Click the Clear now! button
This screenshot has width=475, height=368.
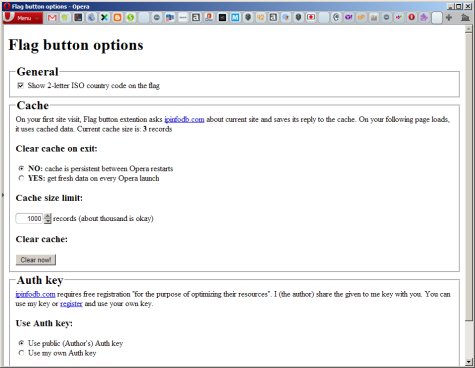click(36, 260)
